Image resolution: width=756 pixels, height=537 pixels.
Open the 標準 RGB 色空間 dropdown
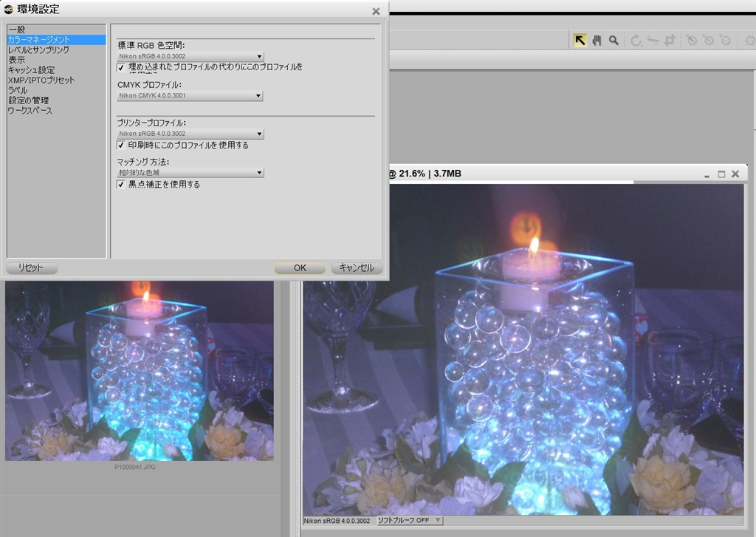(190, 56)
